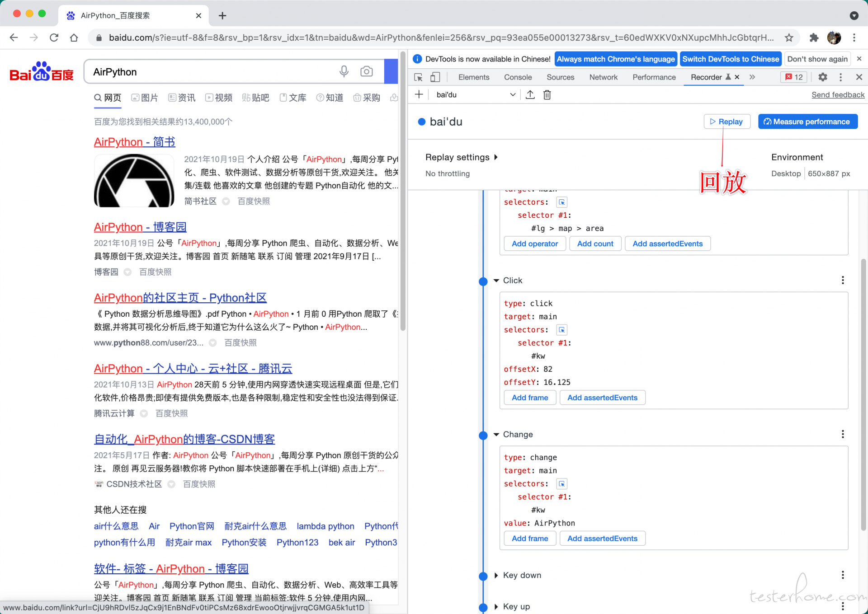Image resolution: width=868 pixels, height=614 pixels.
Task: Click the address bar URL
Action: [x=441, y=37]
